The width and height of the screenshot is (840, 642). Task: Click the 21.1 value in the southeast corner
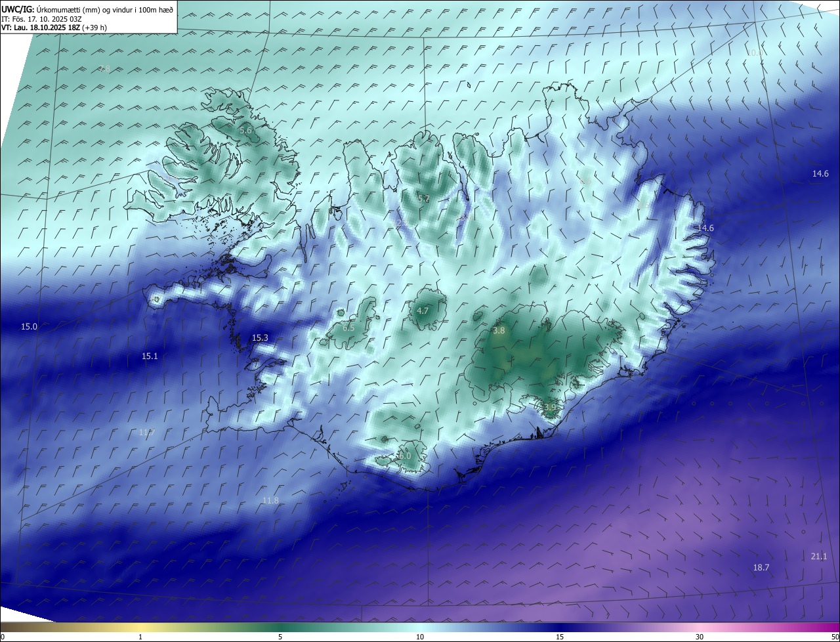pos(819,556)
